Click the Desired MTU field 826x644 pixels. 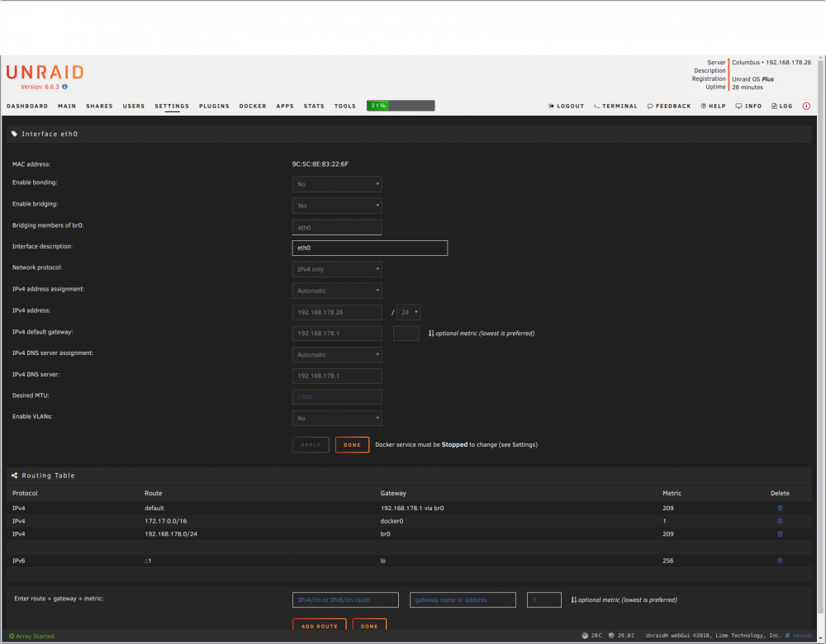337,397
